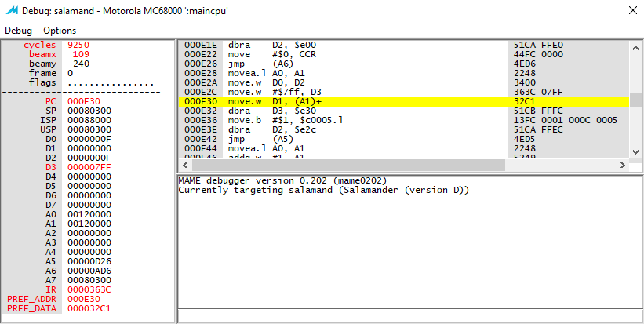The height and width of the screenshot is (324, 644).
Task: Click opcode bytes 51CA FFE0
Action: click(538, 46)
